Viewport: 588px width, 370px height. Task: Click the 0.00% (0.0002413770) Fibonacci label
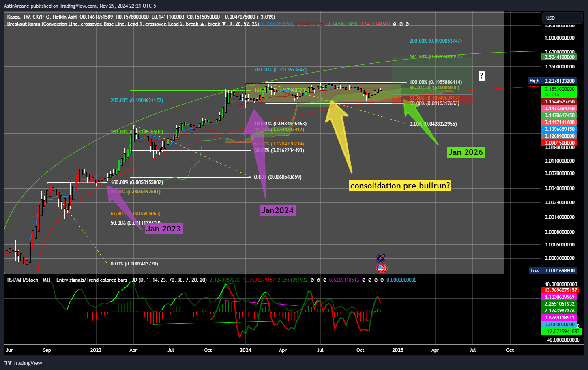[x=134, y=264]
